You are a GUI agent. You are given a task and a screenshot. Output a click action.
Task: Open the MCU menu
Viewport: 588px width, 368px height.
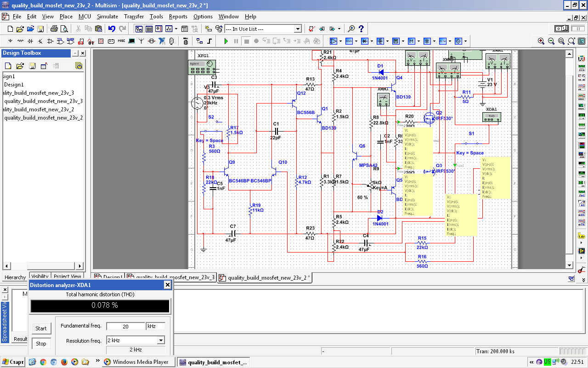click(x=85, y=17)
